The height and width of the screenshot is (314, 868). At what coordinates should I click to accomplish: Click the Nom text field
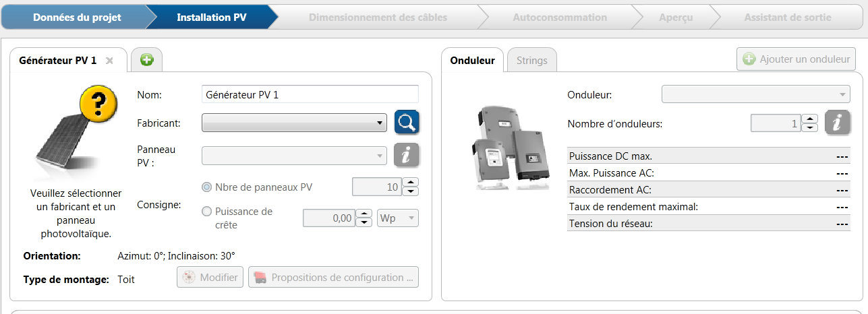coord(310,94)
